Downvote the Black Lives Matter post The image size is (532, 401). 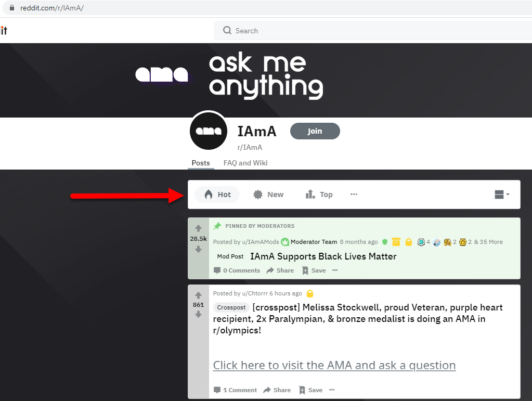pyautogui.click(x=199, y=249)
